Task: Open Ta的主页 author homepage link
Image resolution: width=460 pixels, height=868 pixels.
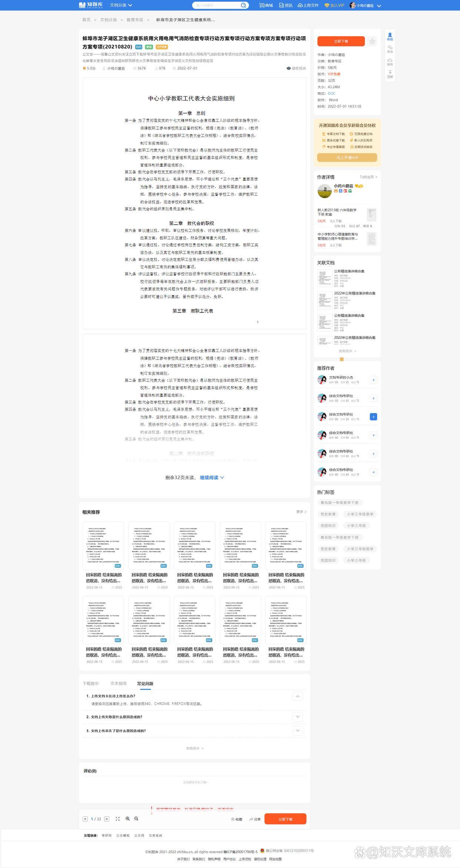Action: 369,177
